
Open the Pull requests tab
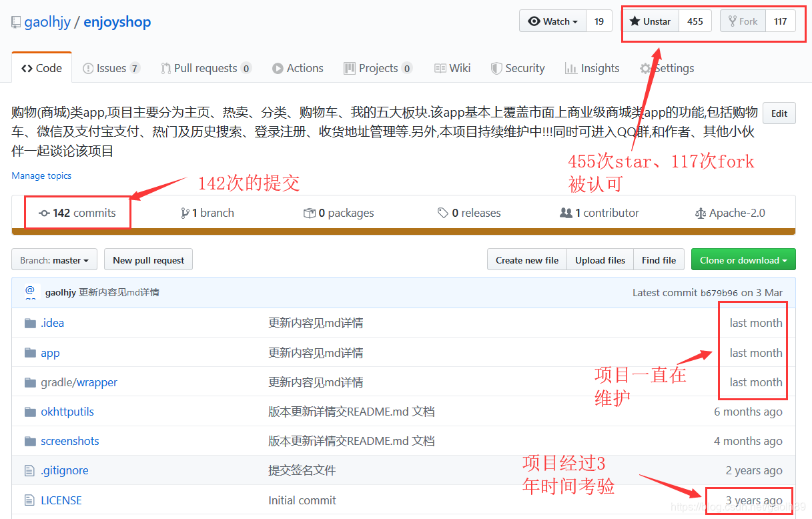click(206, 68)
